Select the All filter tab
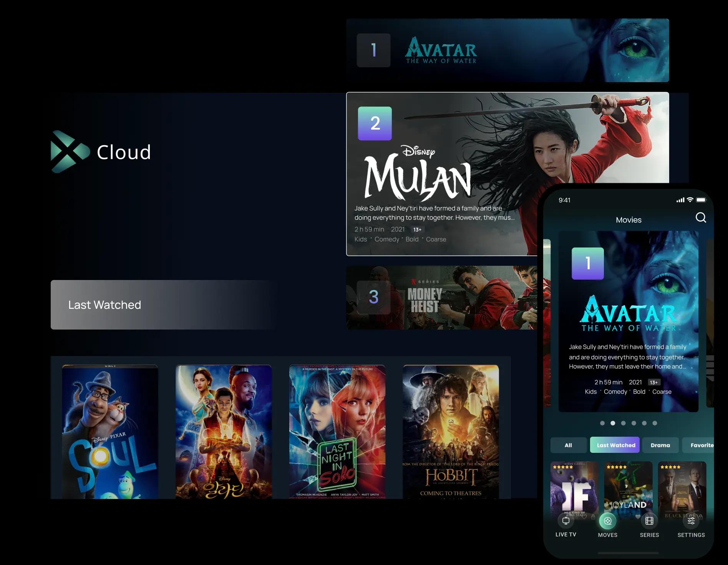The height and width of the screenshot is (565, 728). point(568,445)
